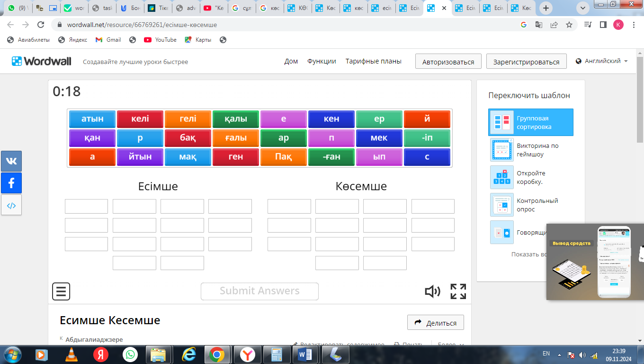Click the share page icon in the address bar
This screenshot has width=644, height=364.
pos(554,25)
